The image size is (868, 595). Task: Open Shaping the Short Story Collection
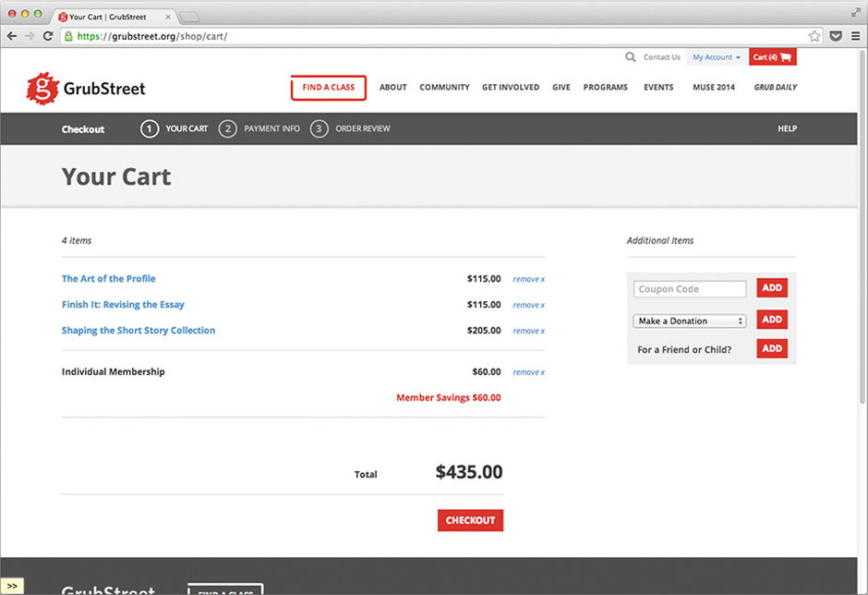click(139, 330)
